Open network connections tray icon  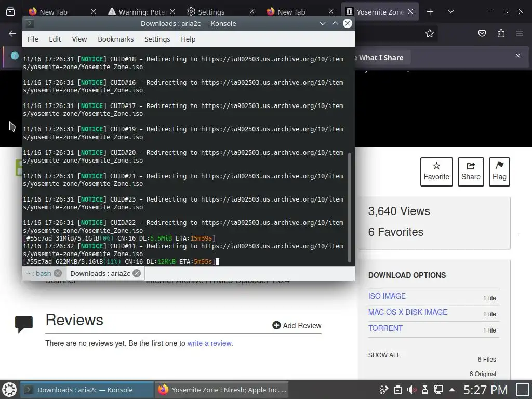pyautogui.click(x=438, y=390)
